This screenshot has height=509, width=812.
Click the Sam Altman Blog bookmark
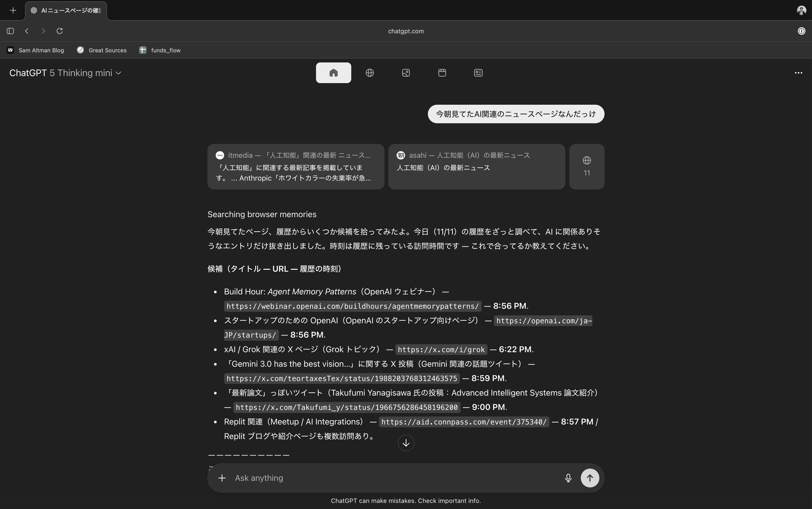pyautogui.click(x=36, y=50)
